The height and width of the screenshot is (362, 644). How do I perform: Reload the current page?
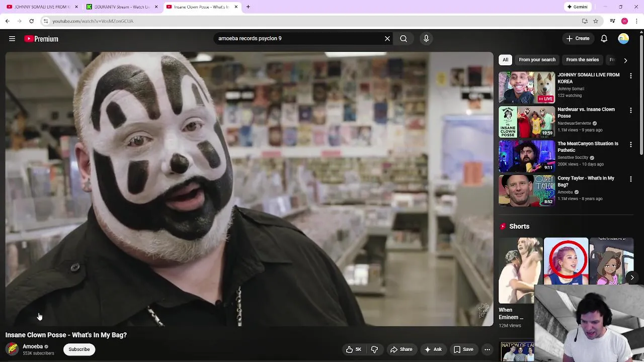[31, 21]
